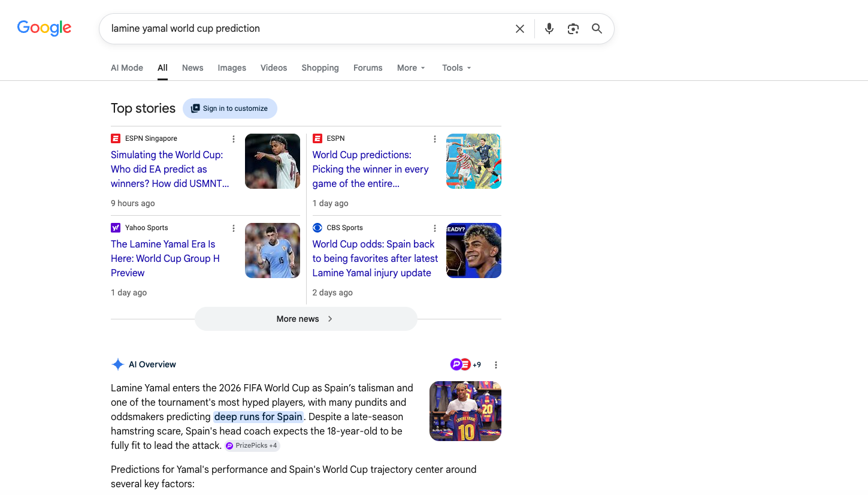868x495 pixels.
Task: Select the All results tab
Action: (x=162, y=68)
